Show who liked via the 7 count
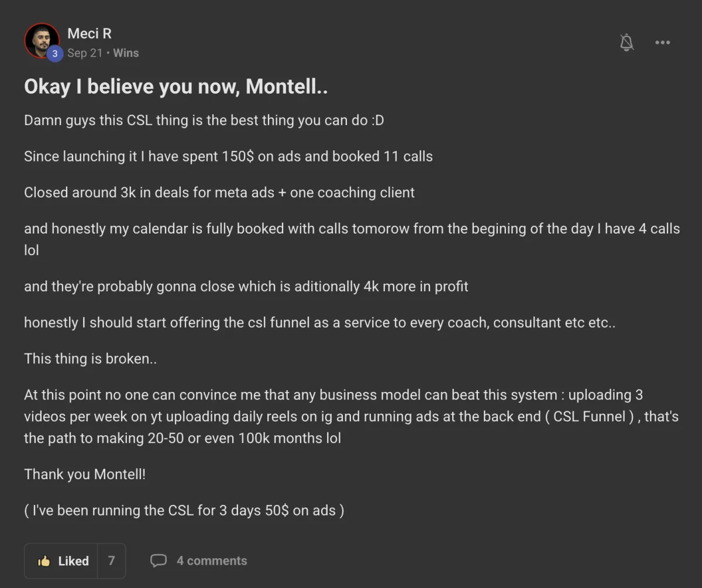The height and width of the screenshot is (588, 702). pyautogui.click(x=111, y=561)
